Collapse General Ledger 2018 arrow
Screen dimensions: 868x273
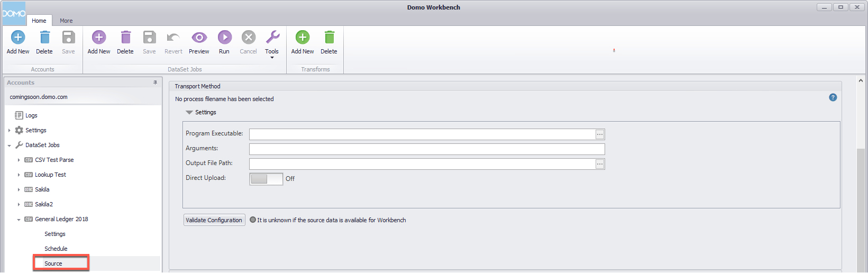point(19,220)
